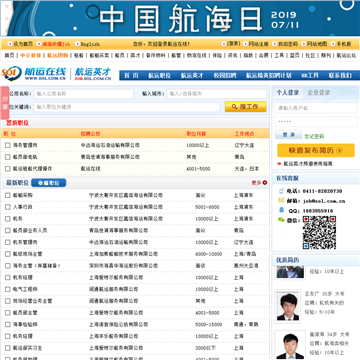Click the green WeChat icon beside 微信
This screenshot has width=360, height=360.
[x=281, y=220]
